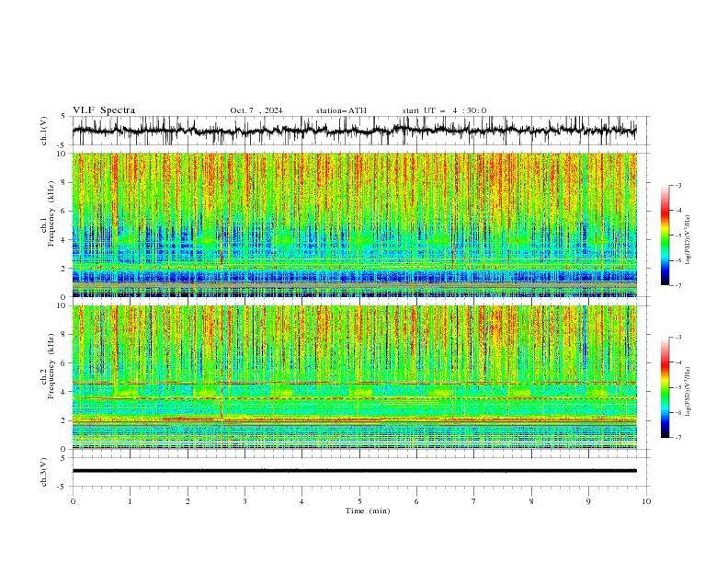Click time axis tick label '5'
This screenshot has height=563, width=728.
[x=359, y=501]
